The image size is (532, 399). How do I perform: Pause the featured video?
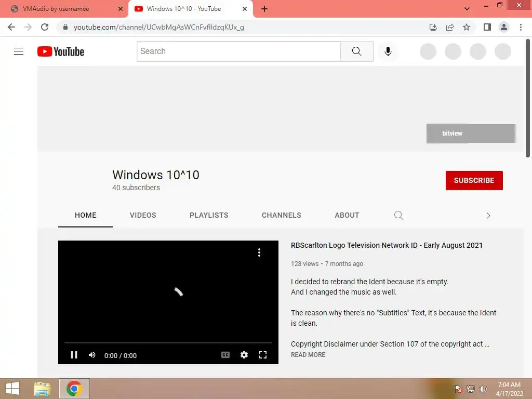pyautogui.click(x=74, y=355)
